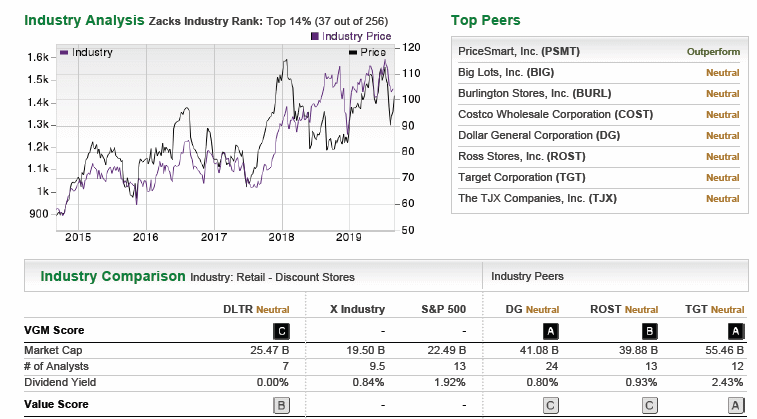Click the DG column header

[x=532, y=309]
